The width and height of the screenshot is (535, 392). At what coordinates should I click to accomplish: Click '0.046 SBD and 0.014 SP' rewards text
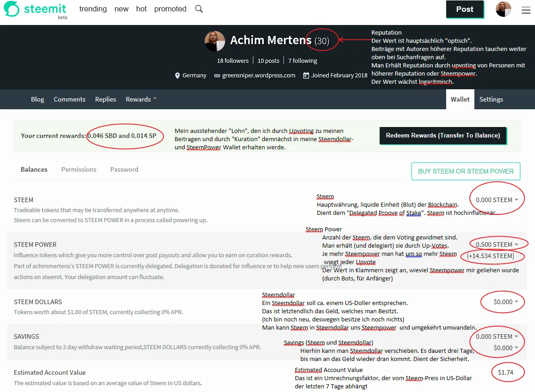(x=122, y=136)
